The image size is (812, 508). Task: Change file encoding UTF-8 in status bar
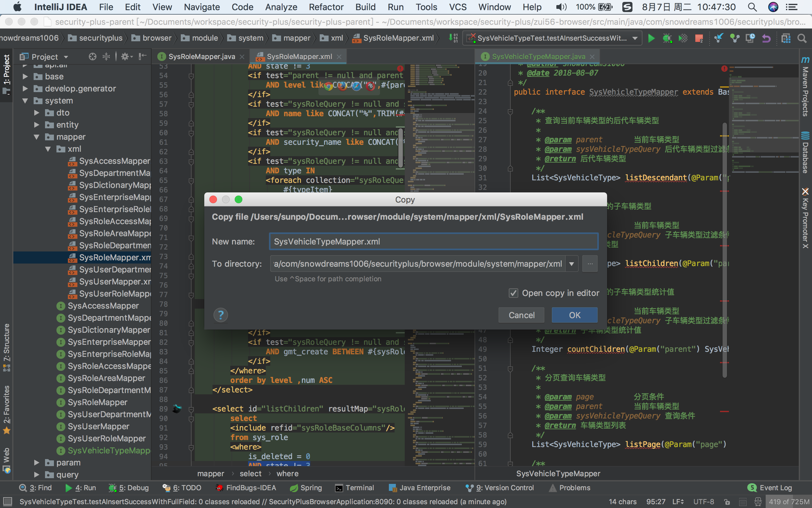(x=704, y=502)
